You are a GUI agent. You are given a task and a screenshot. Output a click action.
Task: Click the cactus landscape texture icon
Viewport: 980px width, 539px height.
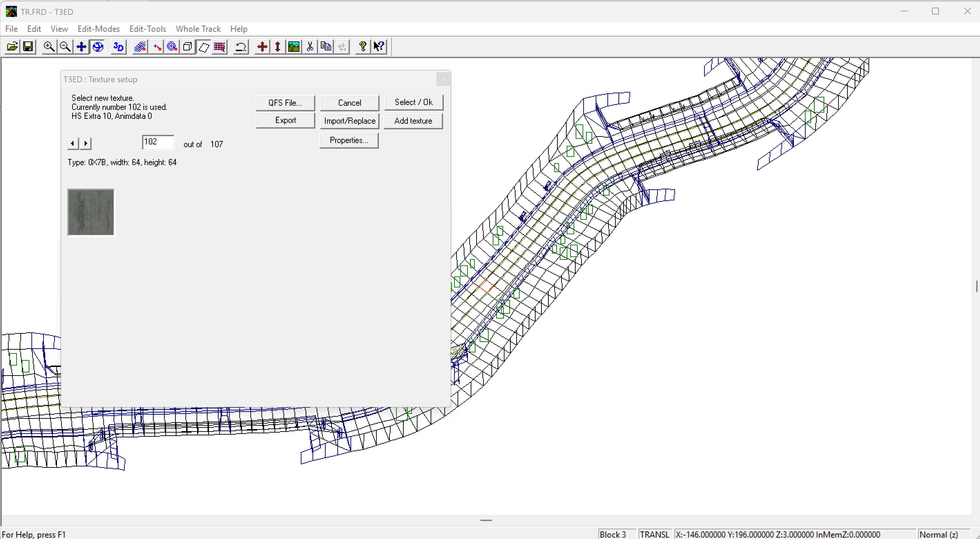pos(294,47)
